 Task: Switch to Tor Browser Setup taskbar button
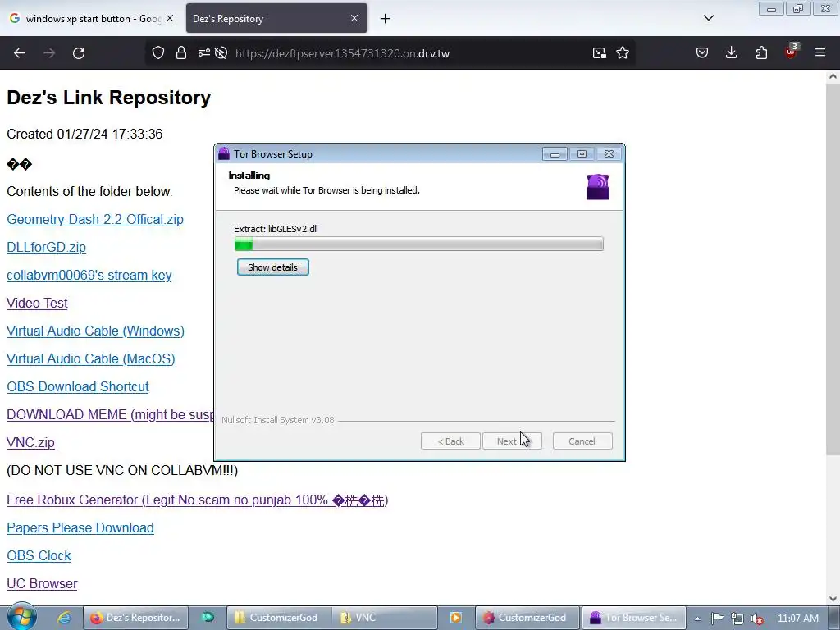(x=634, y=618)
